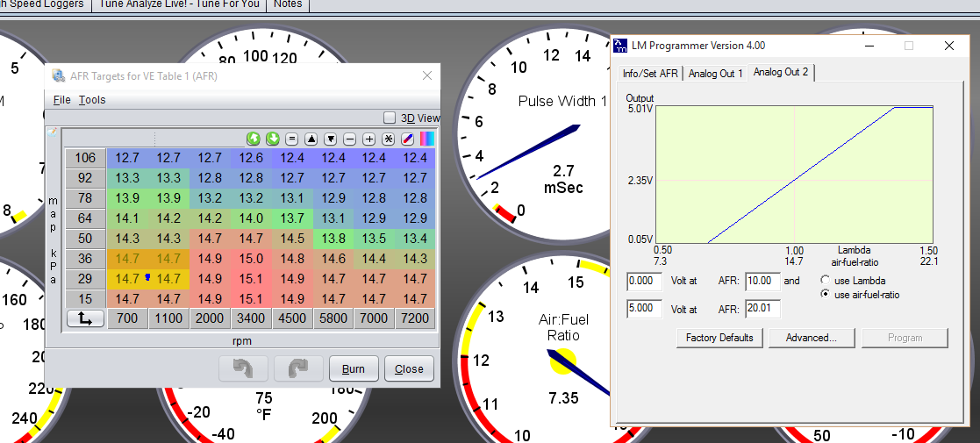Click the green down-arrow icon above the AFR table

pyautogui.click(x=273, y=138)
